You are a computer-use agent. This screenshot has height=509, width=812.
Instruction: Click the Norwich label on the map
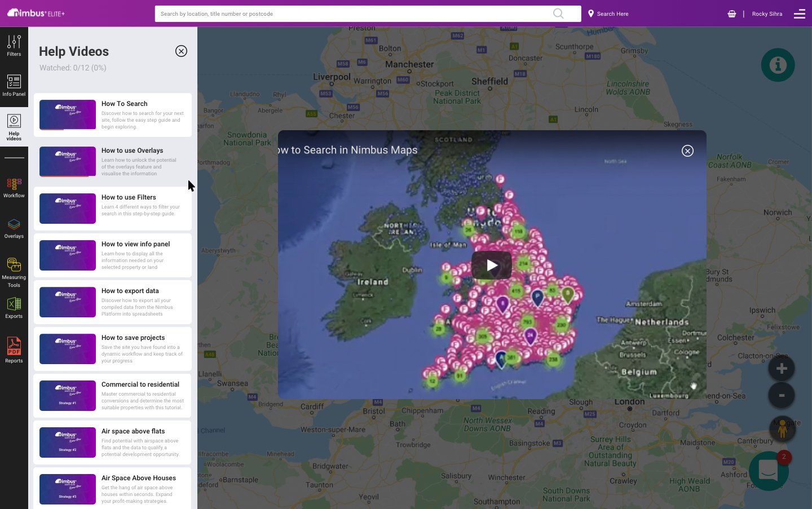tap(778, 213)
